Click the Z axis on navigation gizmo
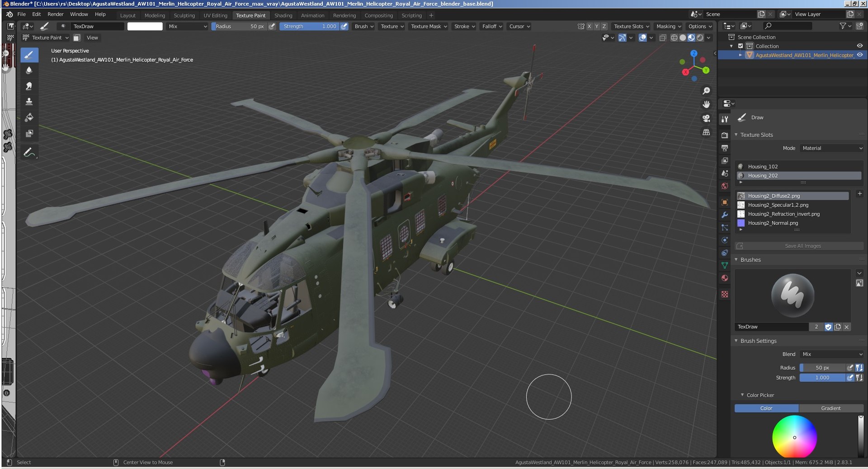868x469 pixels. point(693,53)
